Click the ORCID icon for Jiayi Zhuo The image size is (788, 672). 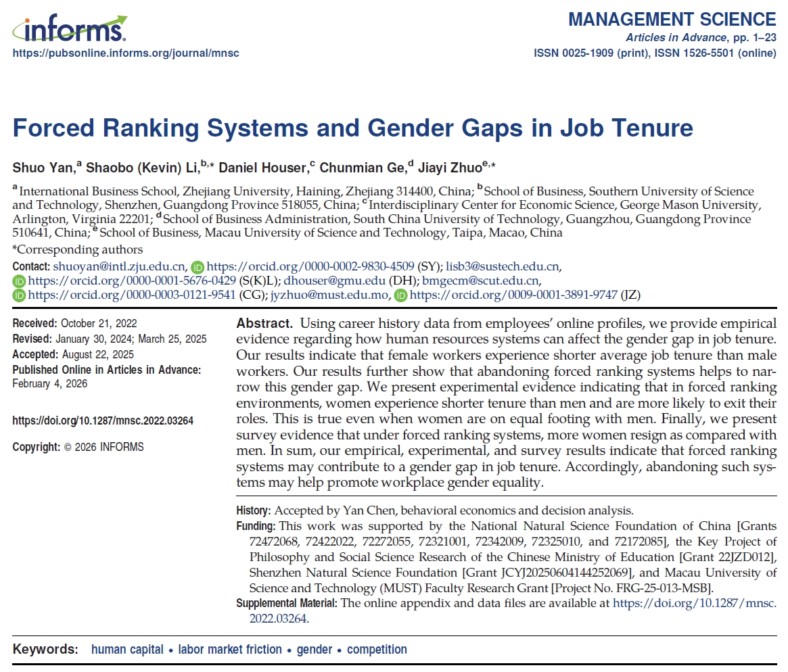point(400,295)
